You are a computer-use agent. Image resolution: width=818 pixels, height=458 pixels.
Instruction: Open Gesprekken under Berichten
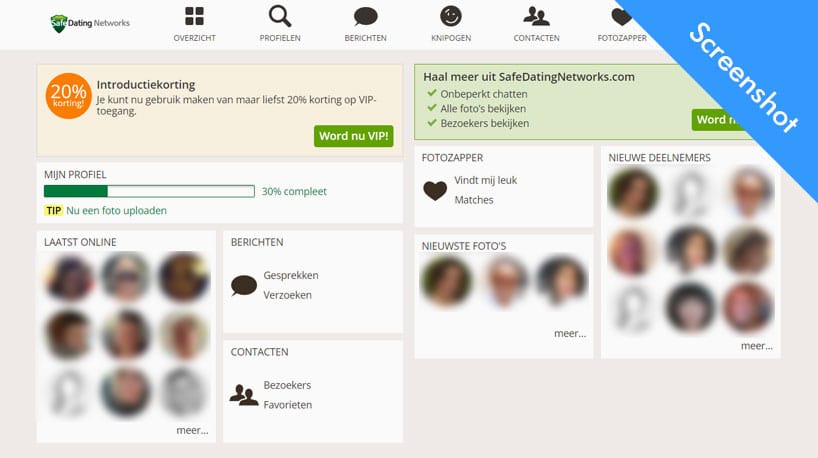(291, 275)
